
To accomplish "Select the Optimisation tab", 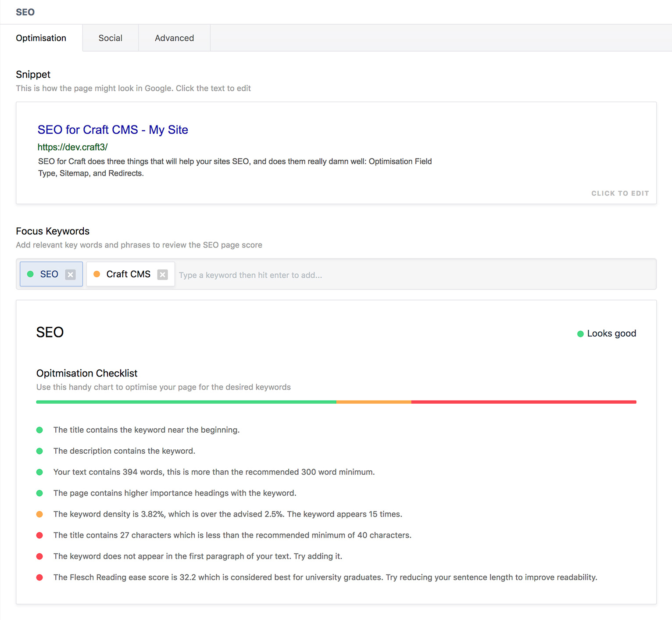I will pyautogui.click(x=41, y=38).
